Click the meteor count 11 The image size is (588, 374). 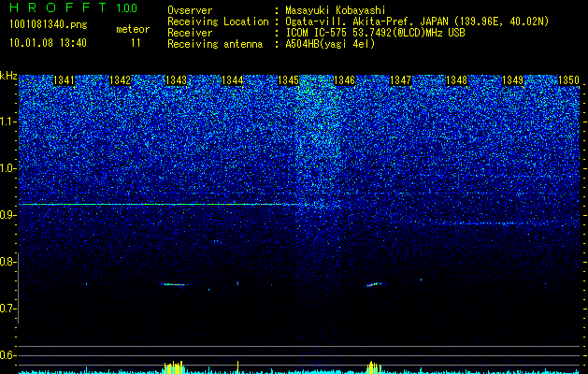[136, 43]
